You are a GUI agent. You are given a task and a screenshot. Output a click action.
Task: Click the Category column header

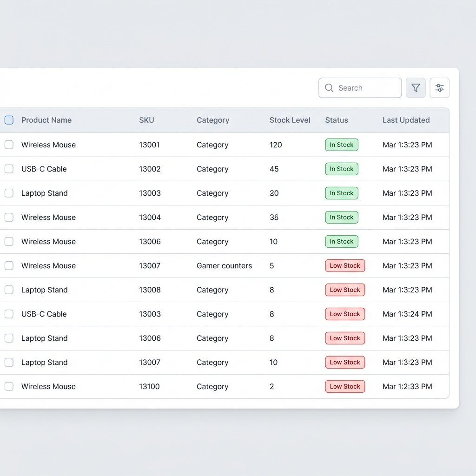[213, 120]
